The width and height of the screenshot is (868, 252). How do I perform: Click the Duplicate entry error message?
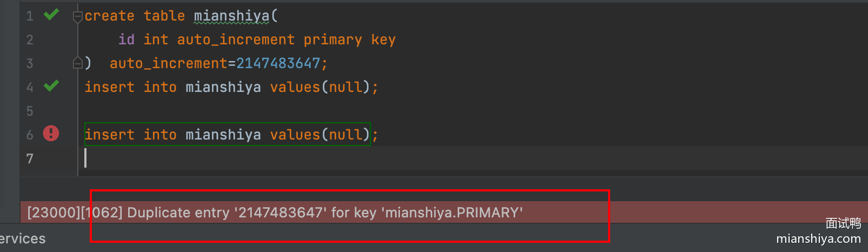point(275,213)
